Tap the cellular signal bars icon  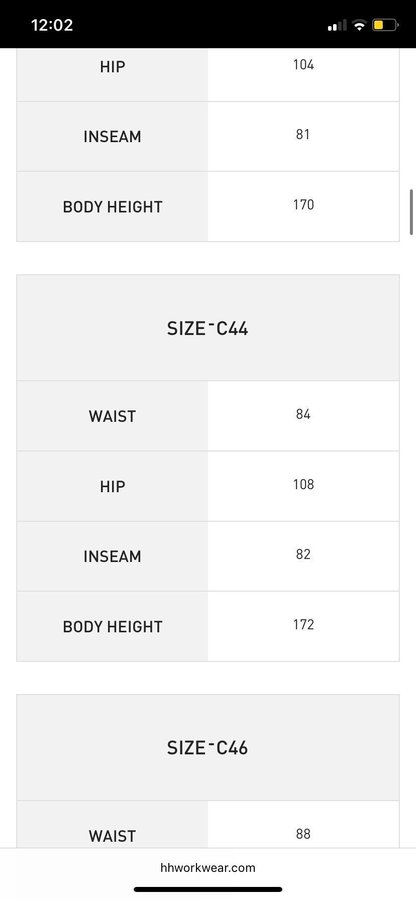pos(337,25)
